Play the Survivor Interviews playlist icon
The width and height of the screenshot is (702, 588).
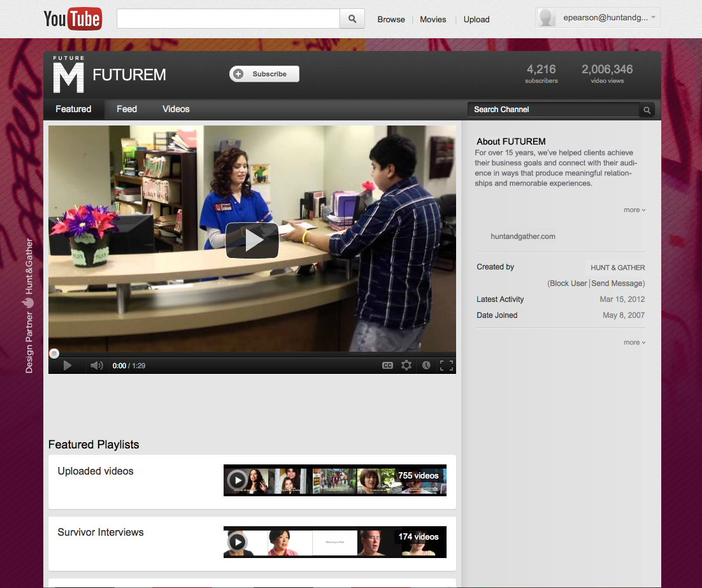tap(237, 542)
